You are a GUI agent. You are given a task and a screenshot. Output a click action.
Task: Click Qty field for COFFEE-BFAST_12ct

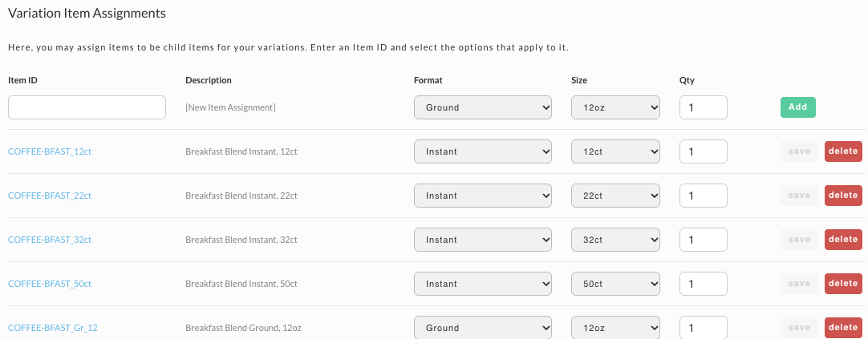(704, 151)
